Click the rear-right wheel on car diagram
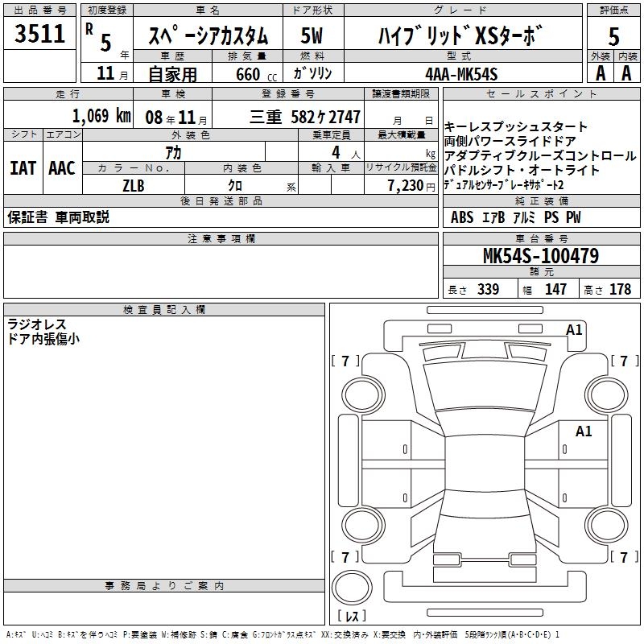The width and height of the screenshot is (644, 644). tap(607, 525)
